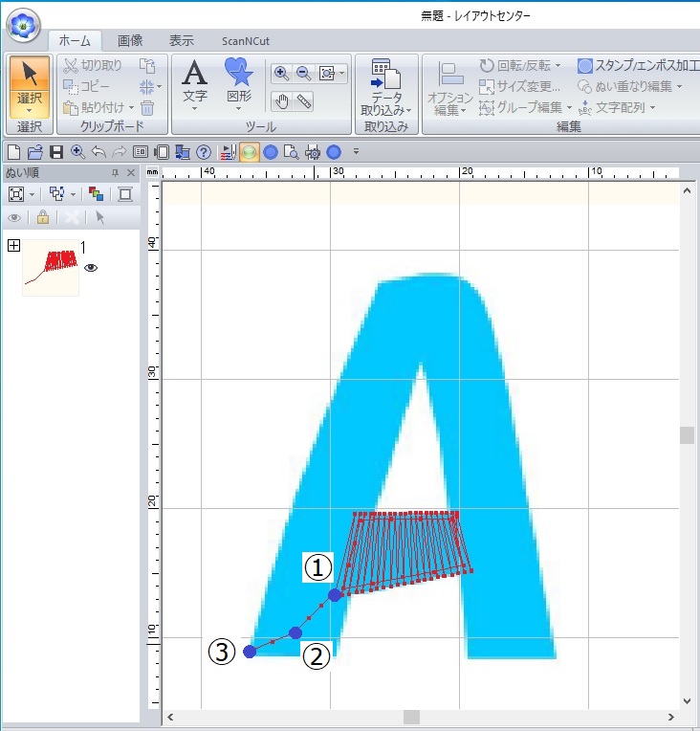This screenshot has width=700, height=731.
Task: Click the hoop frame settings icon
Action: [162, 152]
